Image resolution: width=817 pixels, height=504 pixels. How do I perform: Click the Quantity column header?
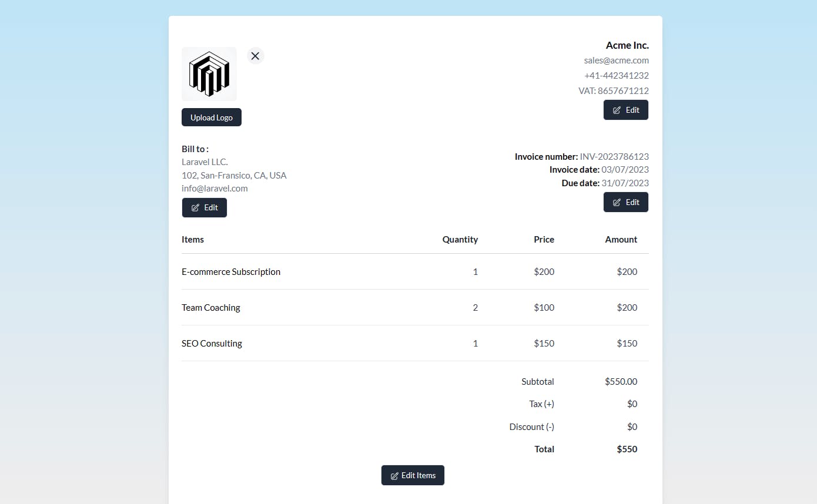460,239
